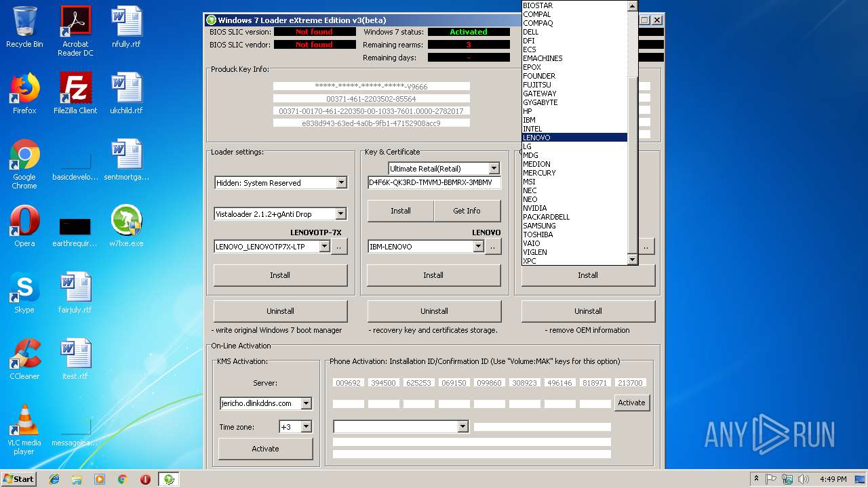Open ltest.rtf document icon
The height and width of the screenshot is (488, 868).
click(75, 360)
